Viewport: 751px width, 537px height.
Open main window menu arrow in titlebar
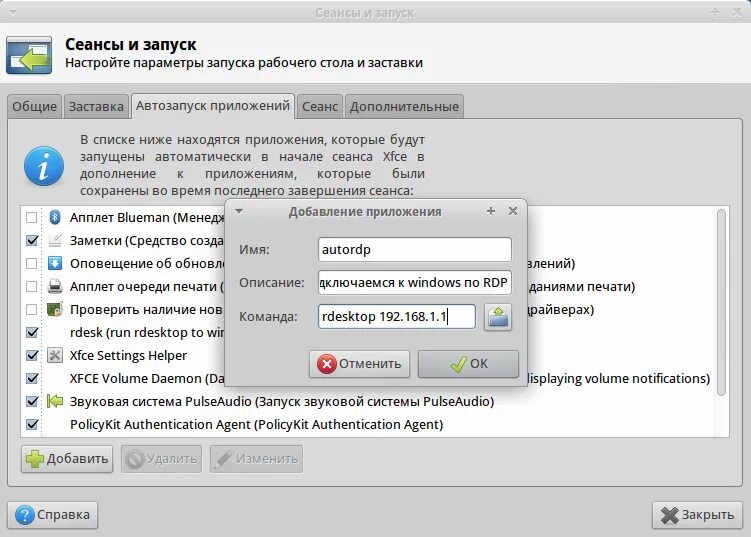point(13,12)
